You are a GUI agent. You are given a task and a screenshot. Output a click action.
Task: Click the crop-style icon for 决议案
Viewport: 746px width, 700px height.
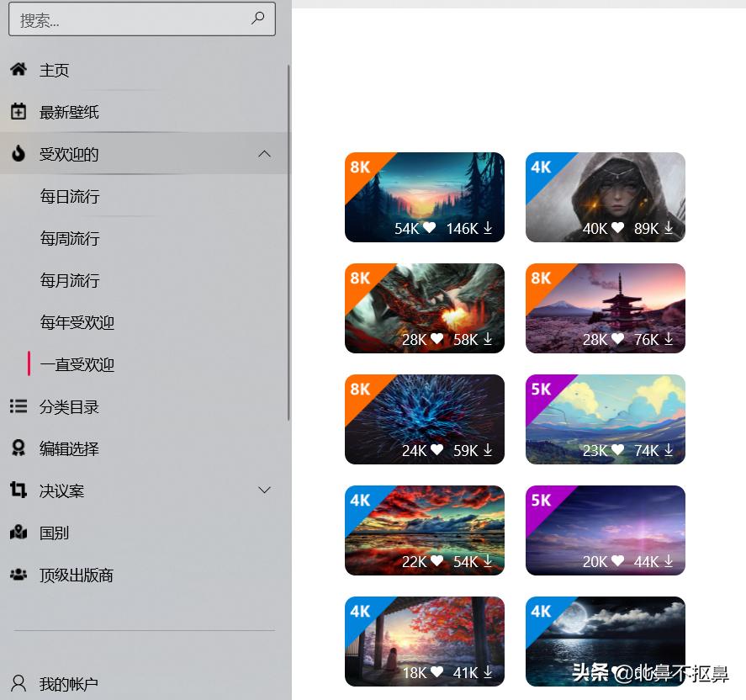[x=19, y=490]
